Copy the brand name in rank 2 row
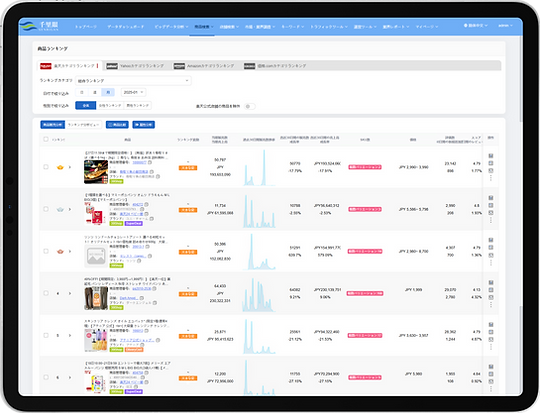 click(152, 219)
